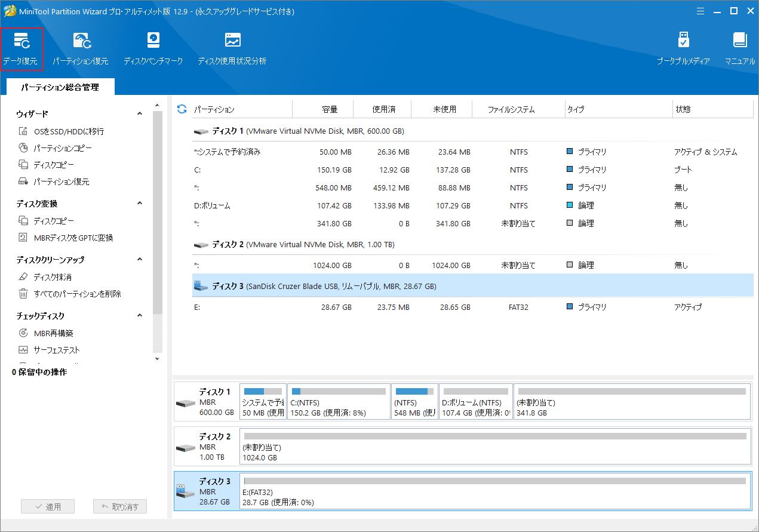
Task: Sort by タイプ column header
Action: (x=619, y=109)
